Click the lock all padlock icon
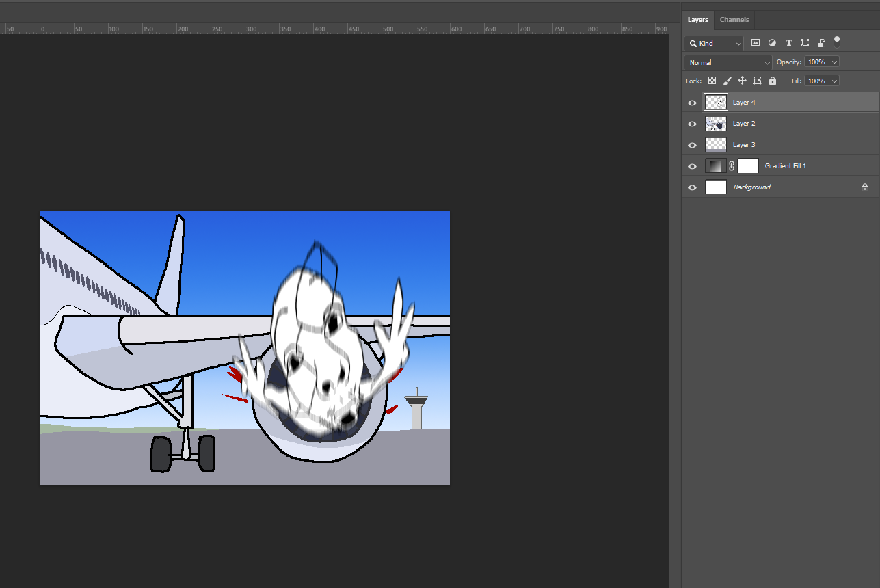This screenshot has height=588, width=880. (773, 81)
